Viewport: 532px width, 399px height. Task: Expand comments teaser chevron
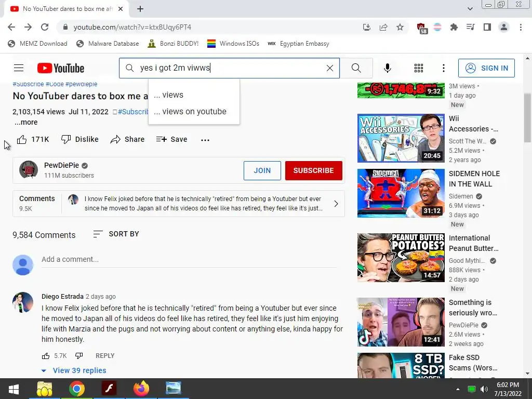(336, 204)
